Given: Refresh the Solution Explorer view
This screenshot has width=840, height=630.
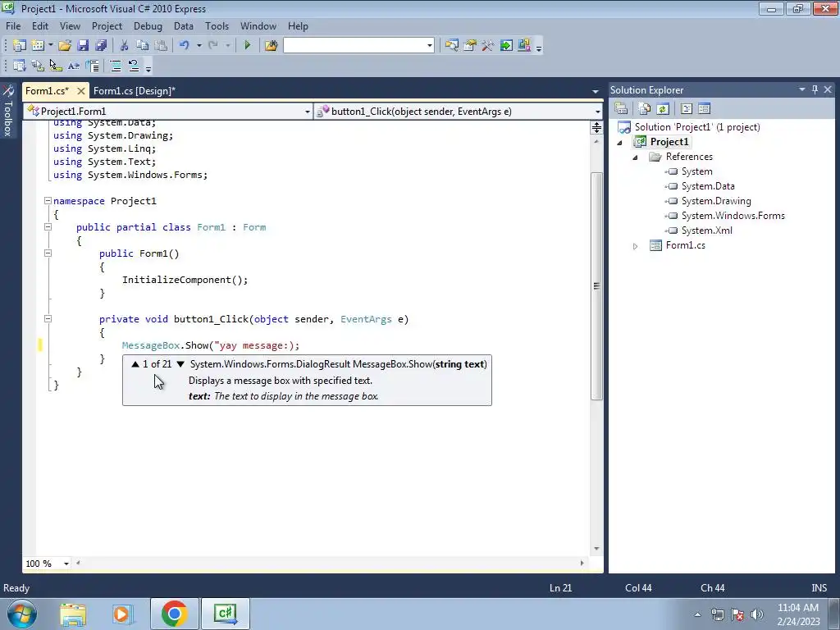Looking at the screenshot, I should coord(663,109).
